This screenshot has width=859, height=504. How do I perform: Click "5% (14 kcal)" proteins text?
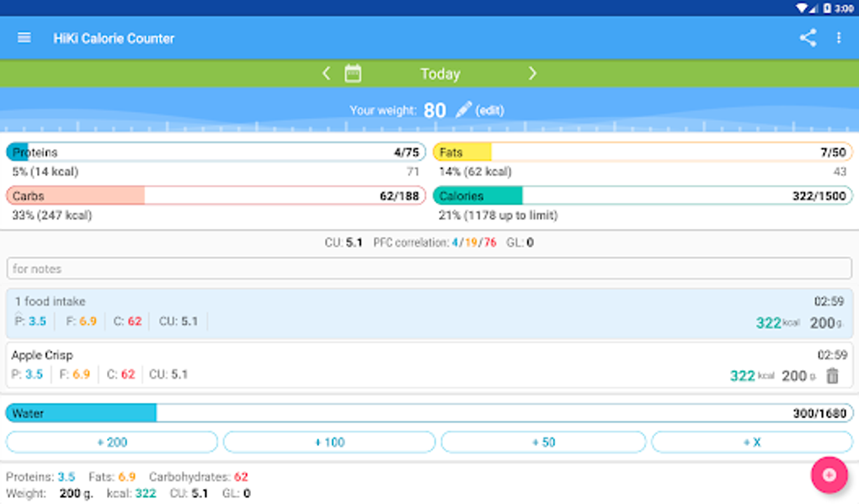pos(45,172)
